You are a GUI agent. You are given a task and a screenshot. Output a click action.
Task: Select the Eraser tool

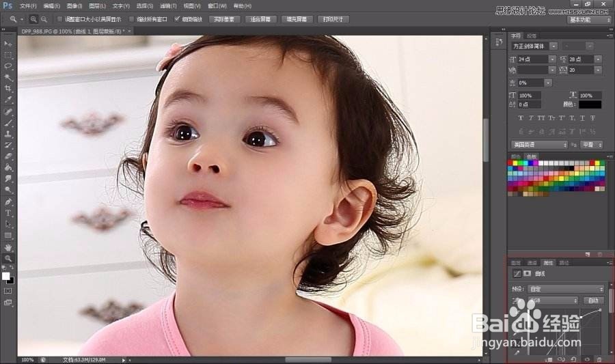tap(8, 156)
